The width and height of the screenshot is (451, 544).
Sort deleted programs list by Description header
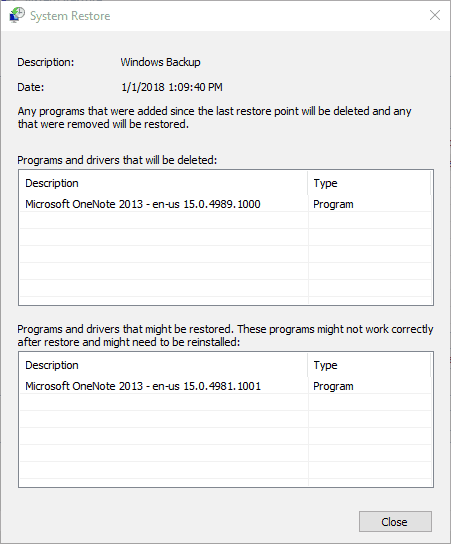163,183
